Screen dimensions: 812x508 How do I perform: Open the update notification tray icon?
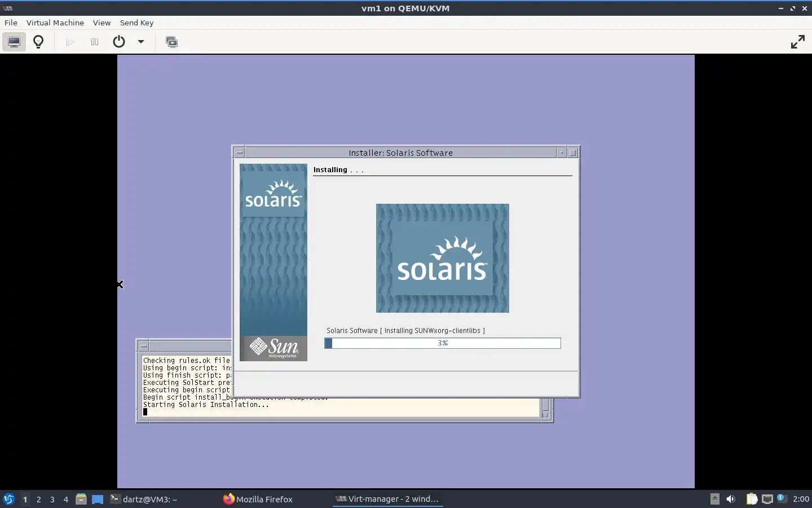pos(781,498)
